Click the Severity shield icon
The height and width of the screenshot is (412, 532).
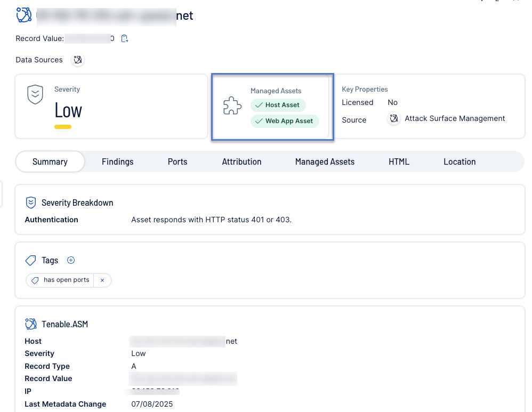[x=35, y=95]
